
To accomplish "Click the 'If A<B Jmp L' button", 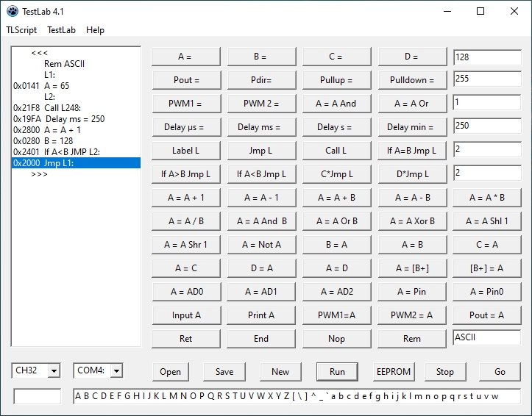I will coord(260,174).
